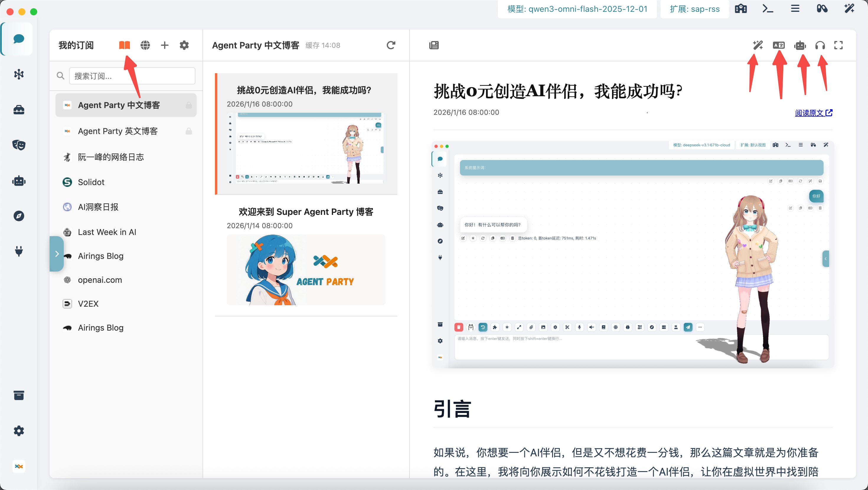This screenshot has height=490, width=868.
Task: Click the Agent Party logo at the sidebar bottom
Action: tap(19, 466)
